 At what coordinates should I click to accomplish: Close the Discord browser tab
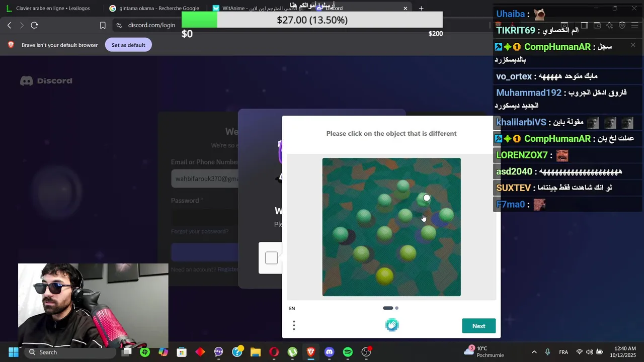tap(405, 8)
